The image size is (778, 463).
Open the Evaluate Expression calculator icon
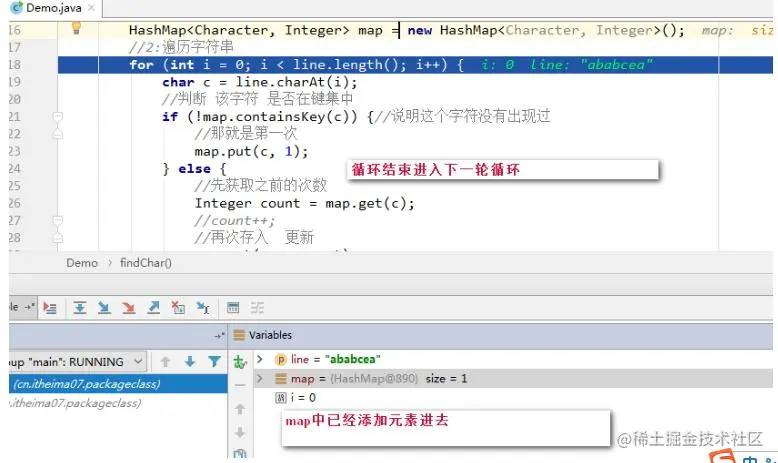pos(233,308)
